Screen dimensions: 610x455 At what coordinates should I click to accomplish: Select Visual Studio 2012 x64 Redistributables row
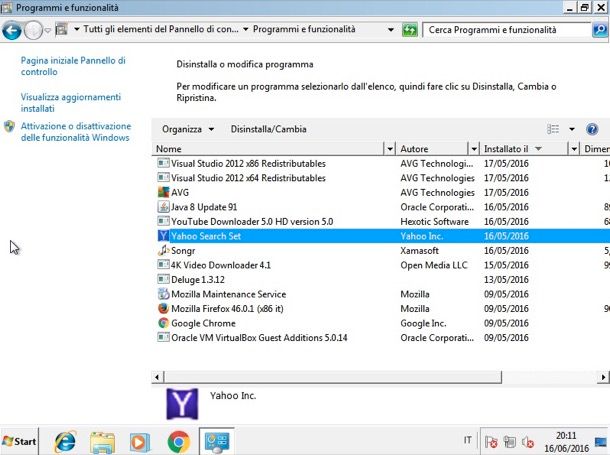[x=380, y=178]
